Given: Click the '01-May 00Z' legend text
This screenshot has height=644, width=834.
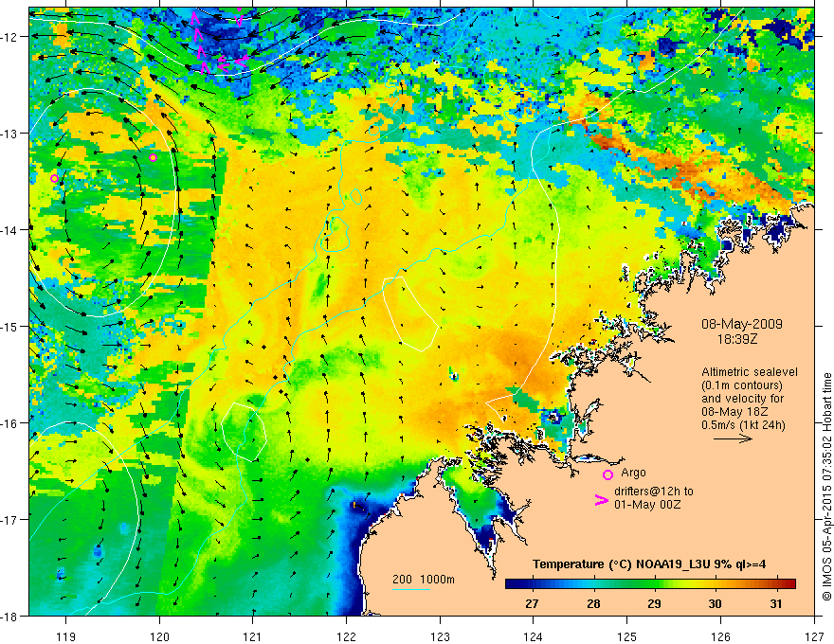Looking at the screenshot, I should (646, 504).
